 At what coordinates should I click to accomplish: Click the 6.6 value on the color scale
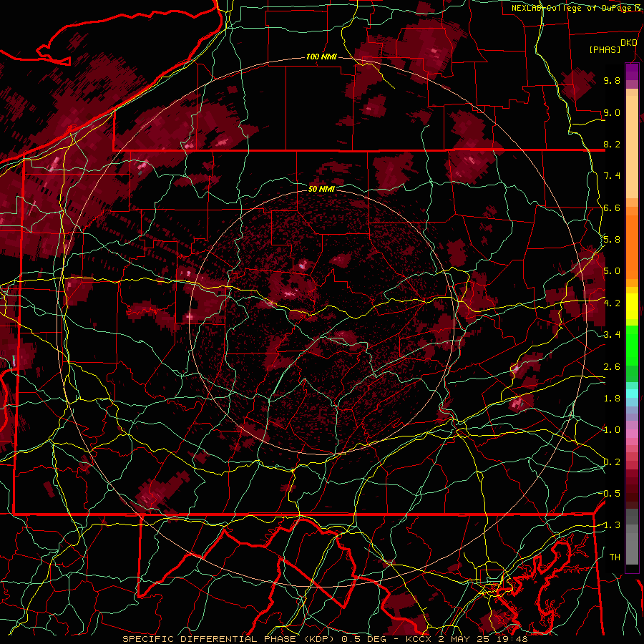click(x=612, y=208)
